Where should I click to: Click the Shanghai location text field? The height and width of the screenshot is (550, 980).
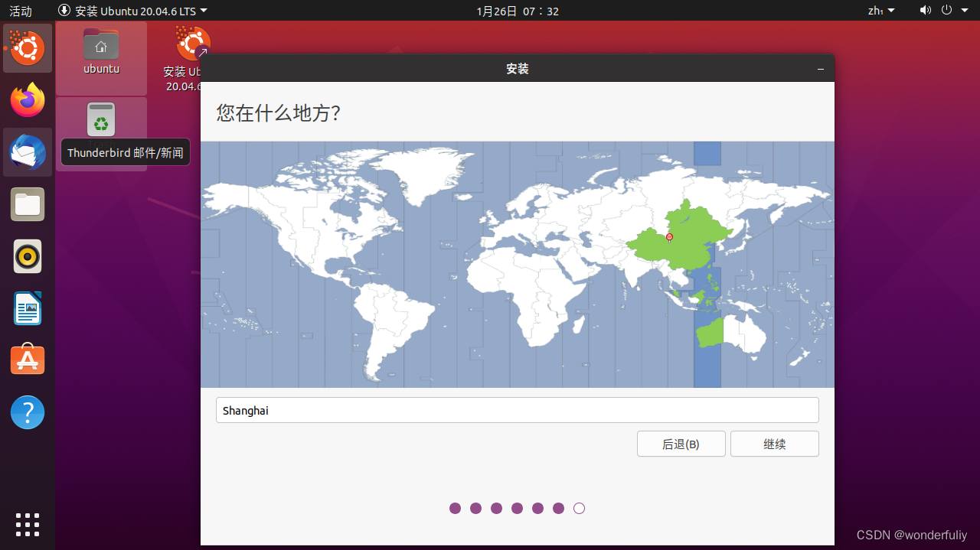click(517, 410)
